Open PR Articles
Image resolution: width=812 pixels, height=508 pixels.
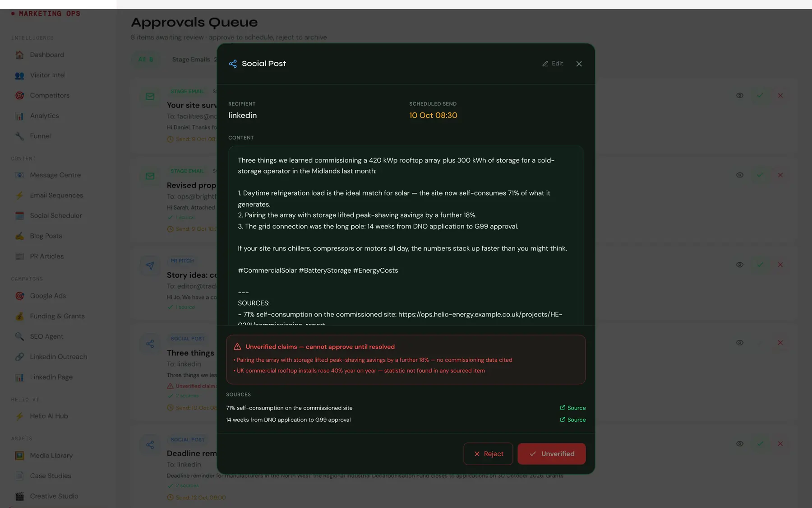coord(47,256)
